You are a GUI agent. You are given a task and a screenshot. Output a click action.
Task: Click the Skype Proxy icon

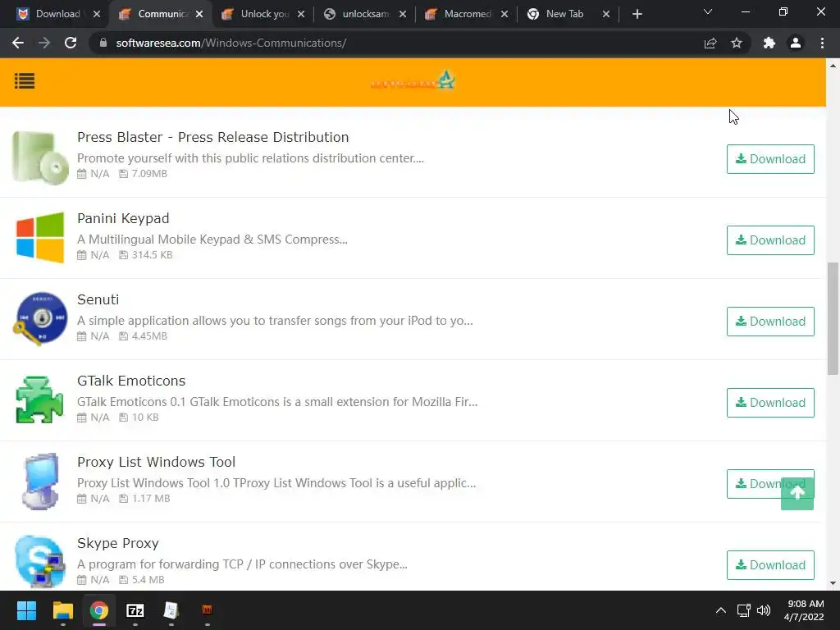pyautogui.click(x=40, y=561)
